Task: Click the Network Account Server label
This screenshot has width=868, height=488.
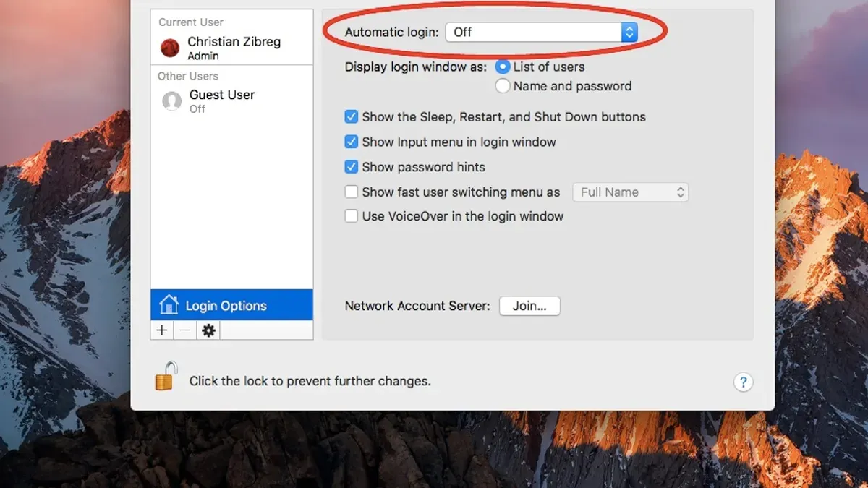Action: point(417,306)
